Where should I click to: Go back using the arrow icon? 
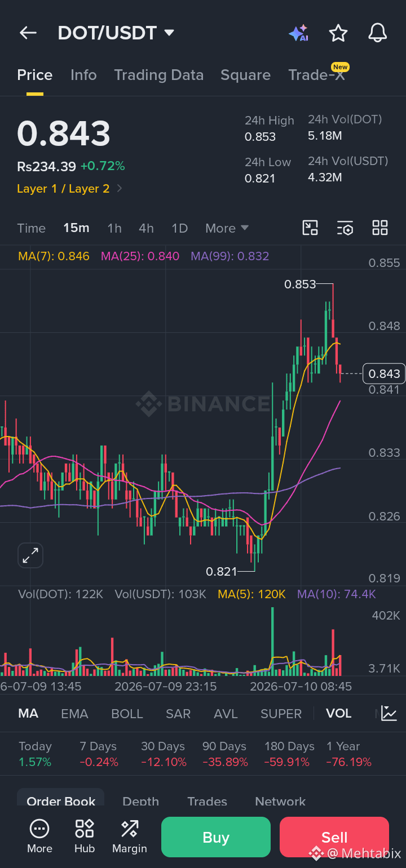click(28, 33)
